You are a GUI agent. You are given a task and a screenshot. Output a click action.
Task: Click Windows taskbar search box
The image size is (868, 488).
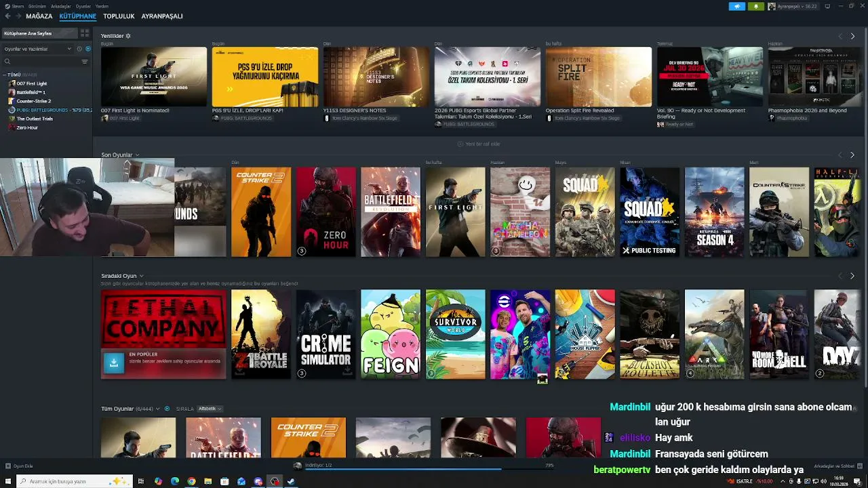coord(74,481)
